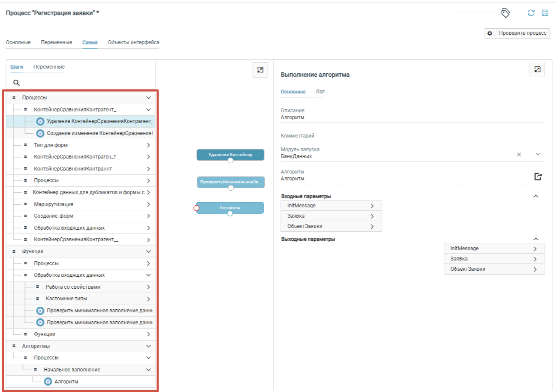Click the search magnifier in steps panel
Image resolution: width=556 pixels, height=392 pixels.
[x=17, y=83]
